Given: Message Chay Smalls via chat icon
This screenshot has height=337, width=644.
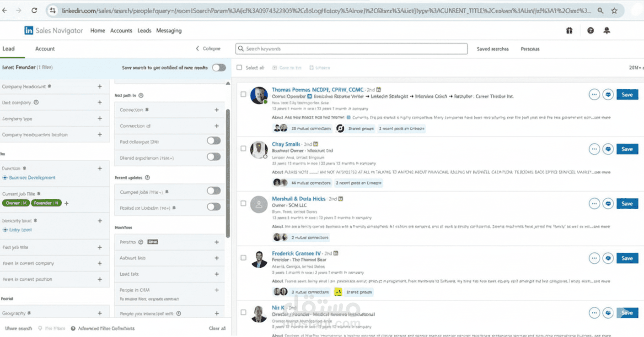Looking at the screenshot, I should 608,149.
